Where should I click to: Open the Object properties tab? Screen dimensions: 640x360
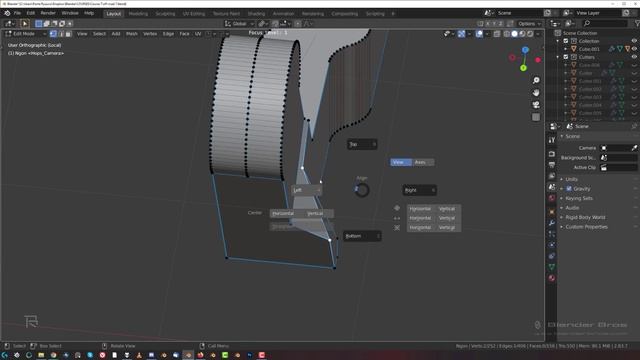pyautogui.click(x=552, y=212)
